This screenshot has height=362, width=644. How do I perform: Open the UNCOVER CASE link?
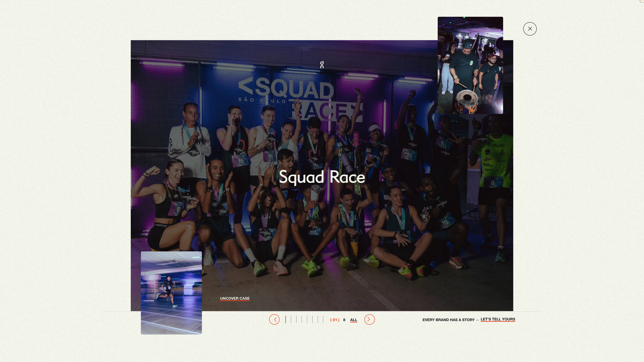(234, 298)
